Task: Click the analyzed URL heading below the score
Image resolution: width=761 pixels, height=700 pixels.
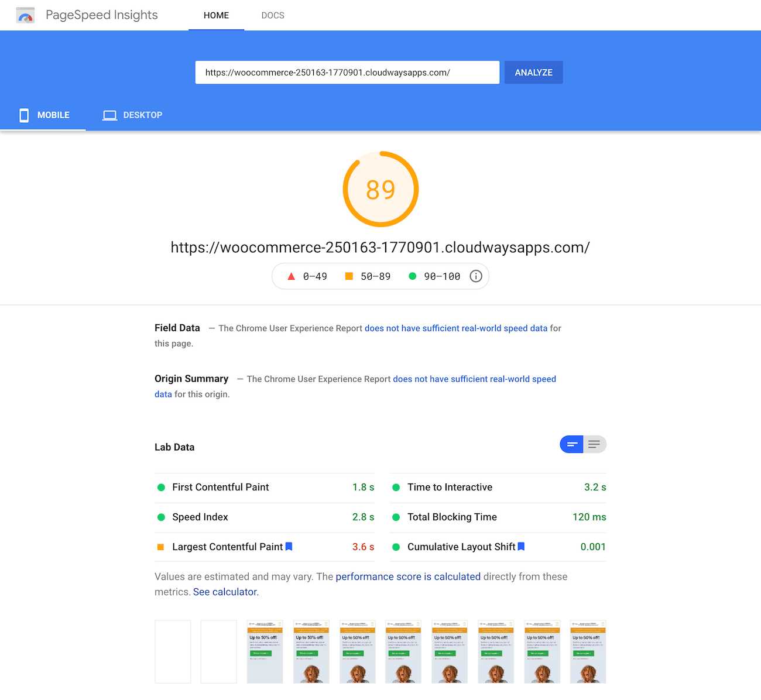Action: coord(380,248)
